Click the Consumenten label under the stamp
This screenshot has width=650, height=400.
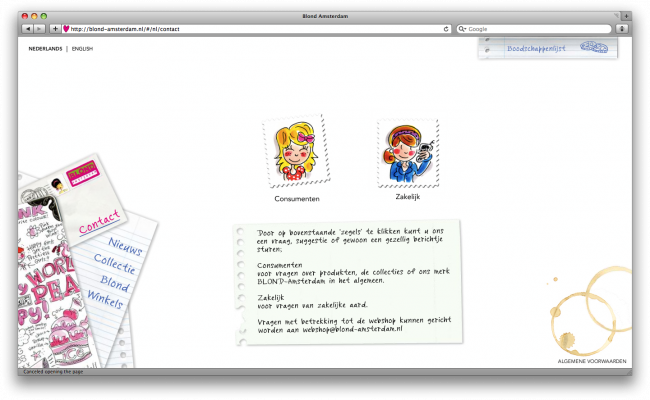click(297, 199)
